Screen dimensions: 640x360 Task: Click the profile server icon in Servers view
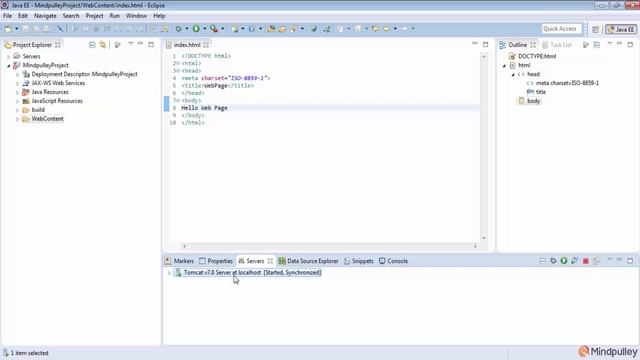(574, 260)
